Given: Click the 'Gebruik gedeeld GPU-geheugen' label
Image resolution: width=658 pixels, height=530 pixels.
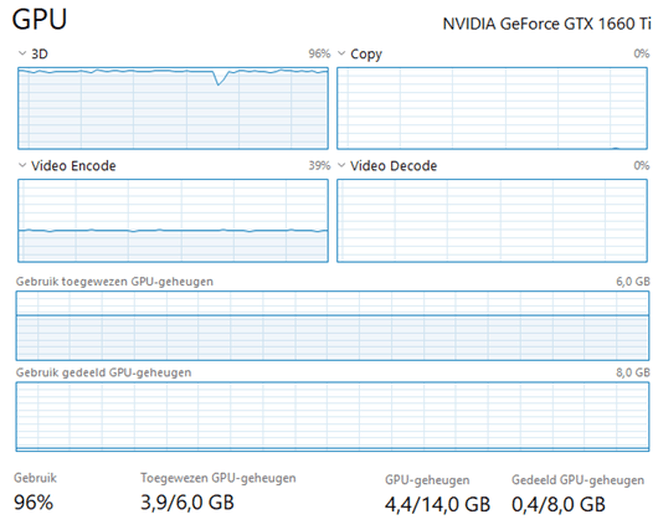Looking at the screenshot, I should coord(104,372).
